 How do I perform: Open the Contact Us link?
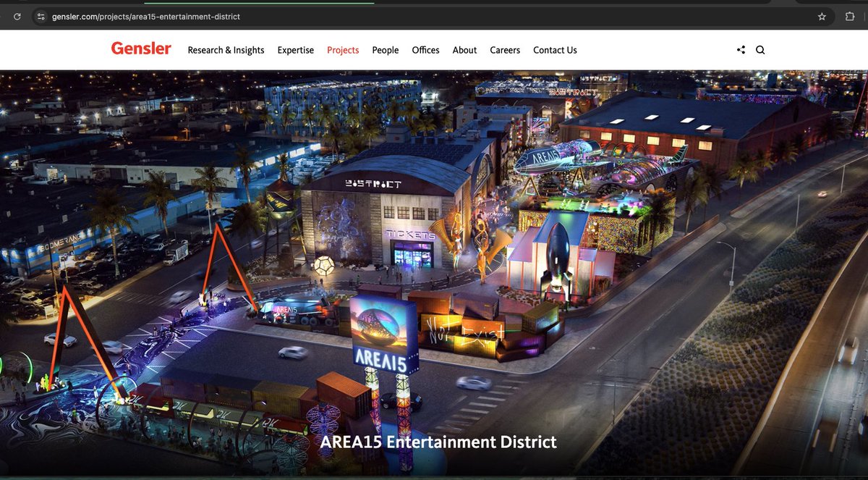(555, 50)
